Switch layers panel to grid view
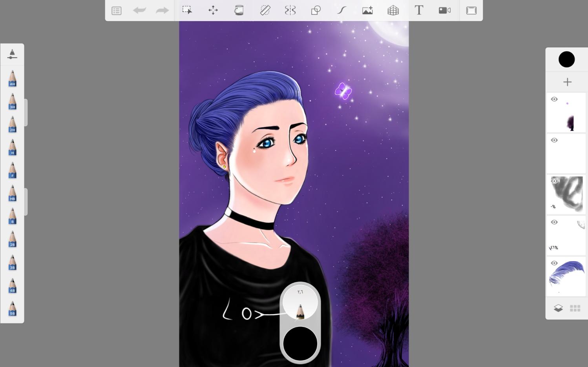Viewport: 588px width, 367px height. click(575, 308)
